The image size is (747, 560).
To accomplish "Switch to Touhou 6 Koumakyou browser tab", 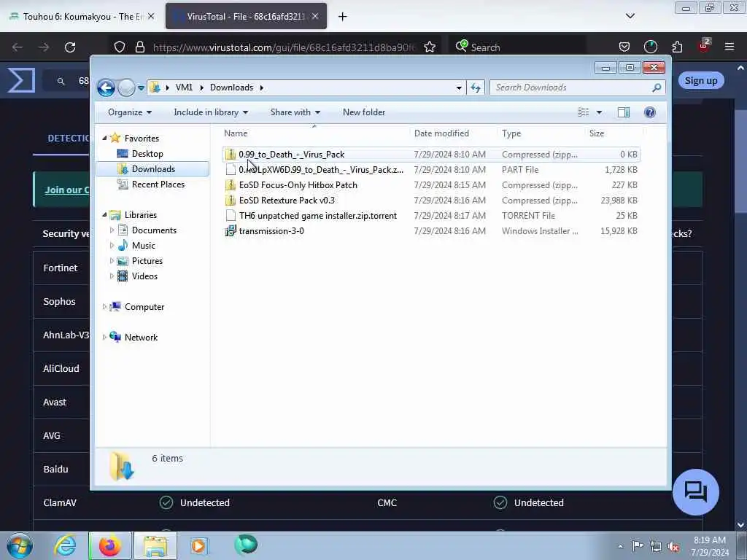I will click(x=81, y=17).
